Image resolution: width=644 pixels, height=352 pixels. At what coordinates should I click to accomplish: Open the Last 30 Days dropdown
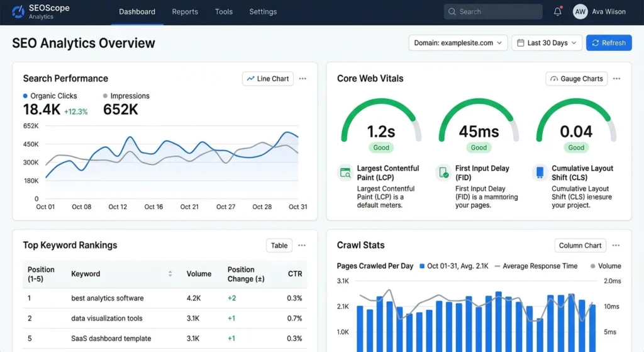pyautogui.click(x=547, y=43)
